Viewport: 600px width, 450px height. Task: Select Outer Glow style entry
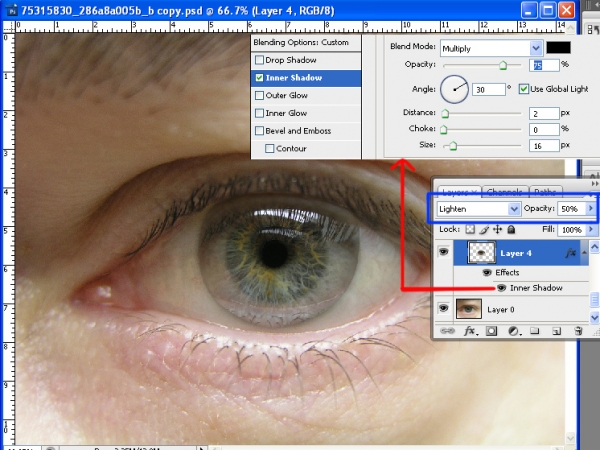(x=306, y=95)
